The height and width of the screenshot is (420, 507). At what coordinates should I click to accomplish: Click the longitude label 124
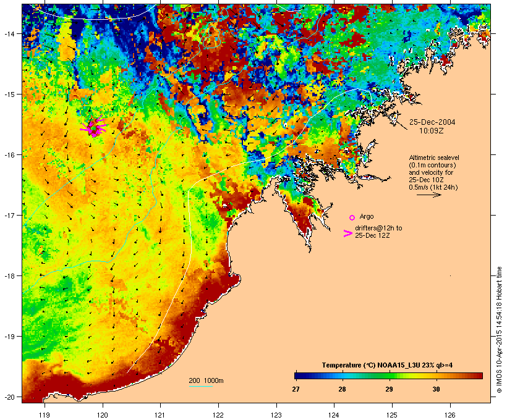334,415
